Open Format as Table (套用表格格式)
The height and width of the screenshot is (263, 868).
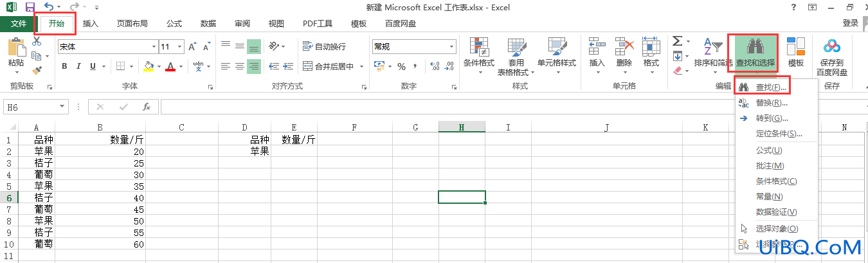[516, 55]
